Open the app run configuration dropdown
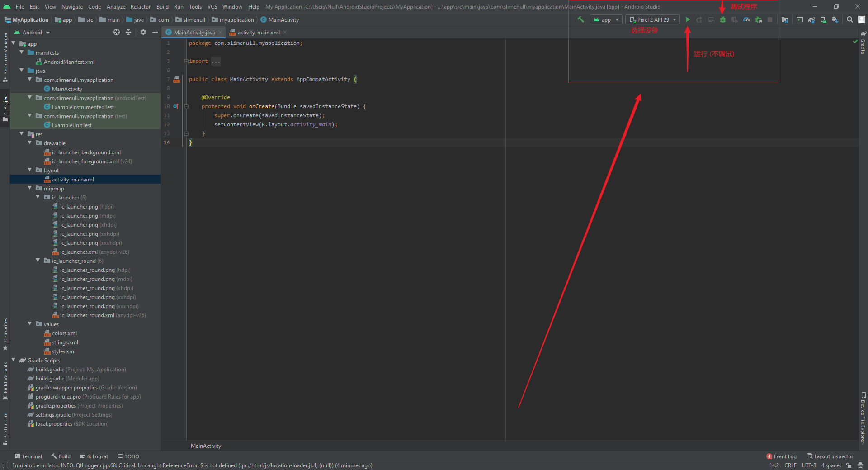Screen dimensions: 868x470 (606, 19)
